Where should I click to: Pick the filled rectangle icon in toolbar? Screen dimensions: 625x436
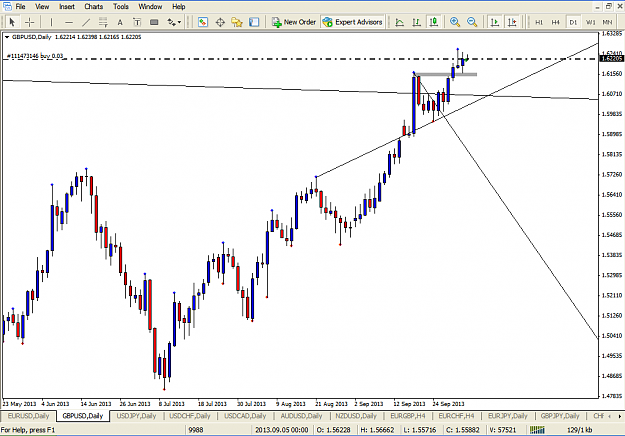coord(154,22)
